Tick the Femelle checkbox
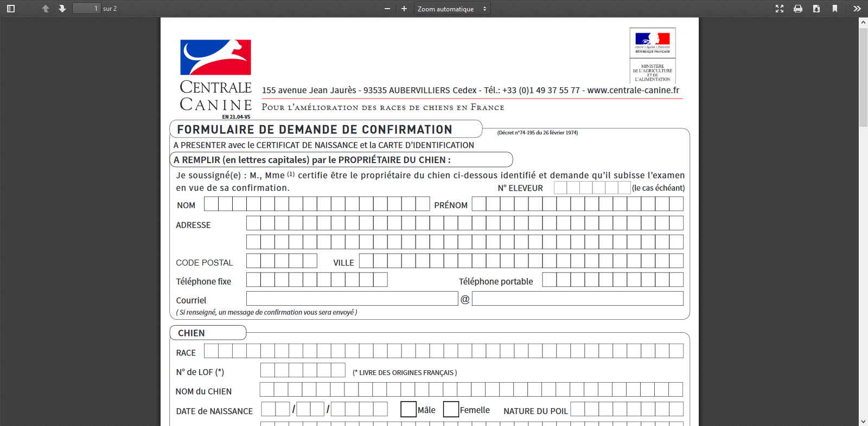The height and width of the screenshot is (426, 868). [x=451, y=409]
